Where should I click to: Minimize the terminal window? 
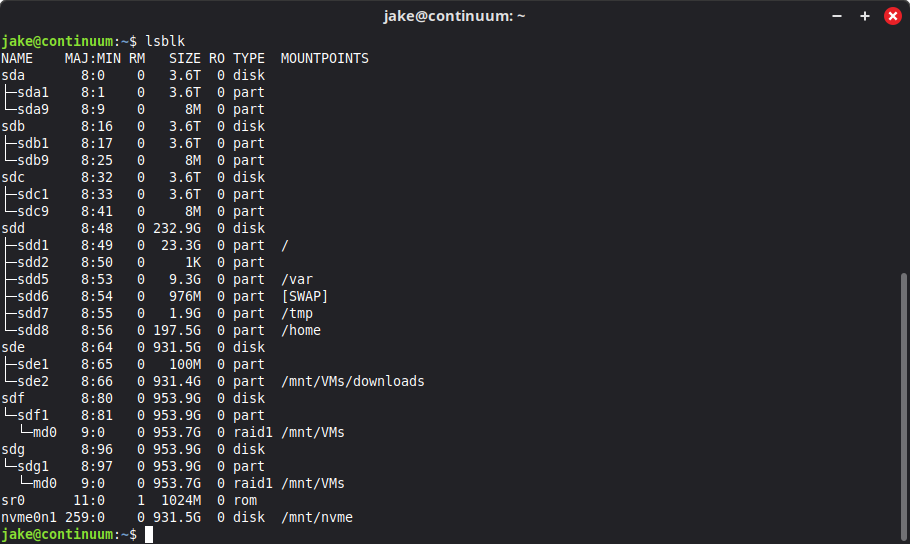(x=837, y=16)
